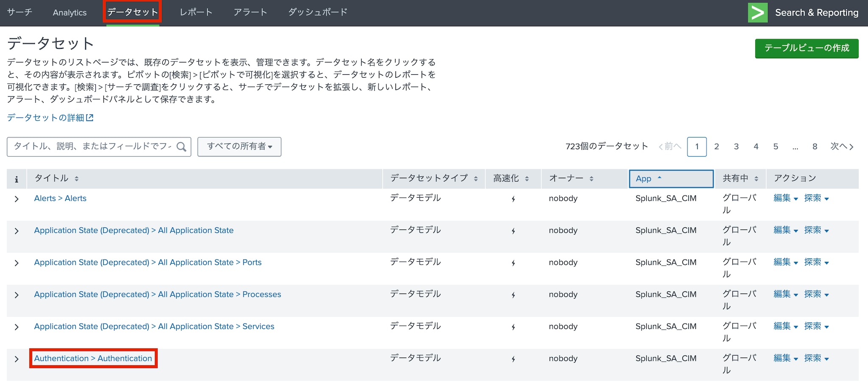
Task: Open the レポート navigation tab
Action: (196, 12)
